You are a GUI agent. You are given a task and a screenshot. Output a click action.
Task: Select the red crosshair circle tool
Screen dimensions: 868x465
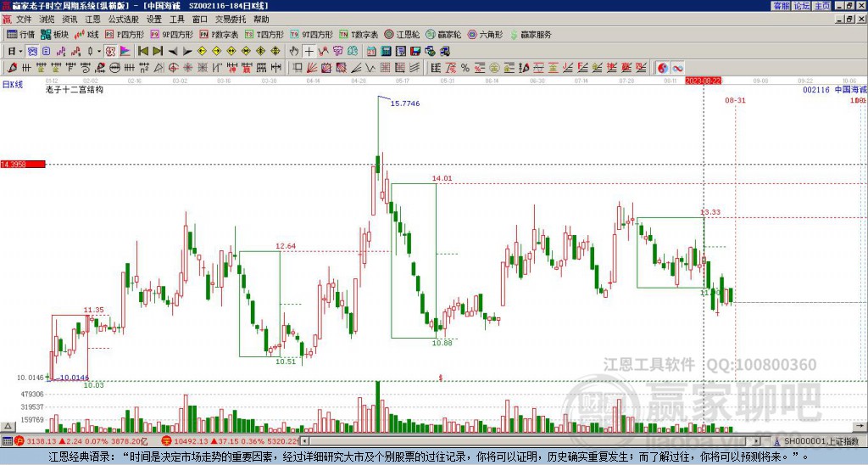pyautogui.click(x=173, y=68)
